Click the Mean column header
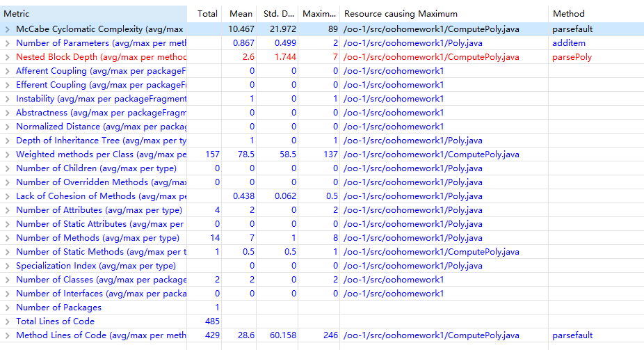The image size is (644, 350). tap(241, 13)
